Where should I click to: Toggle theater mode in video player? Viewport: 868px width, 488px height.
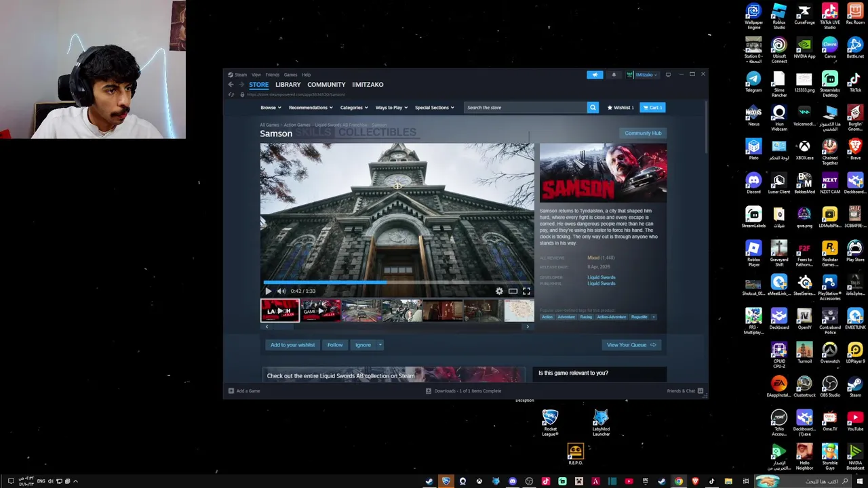pos(513,291)
